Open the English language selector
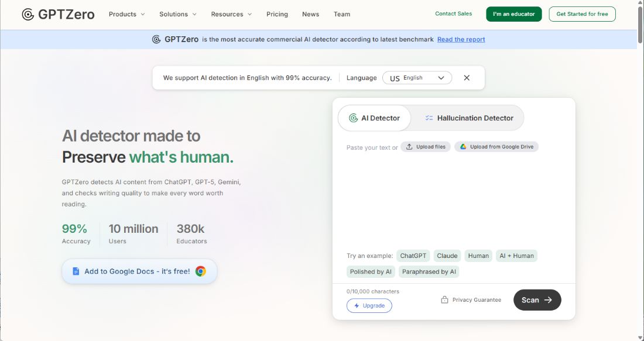 coord(417,78)
